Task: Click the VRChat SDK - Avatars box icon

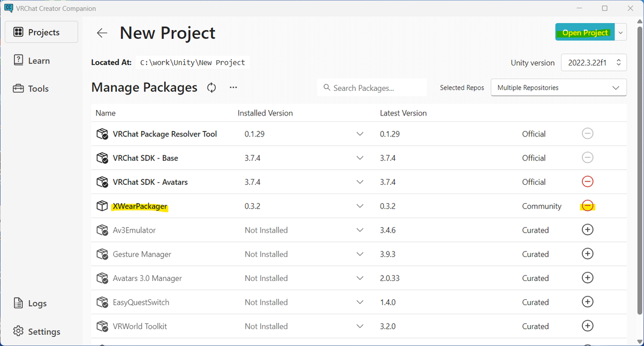Action: pos(102,182)
